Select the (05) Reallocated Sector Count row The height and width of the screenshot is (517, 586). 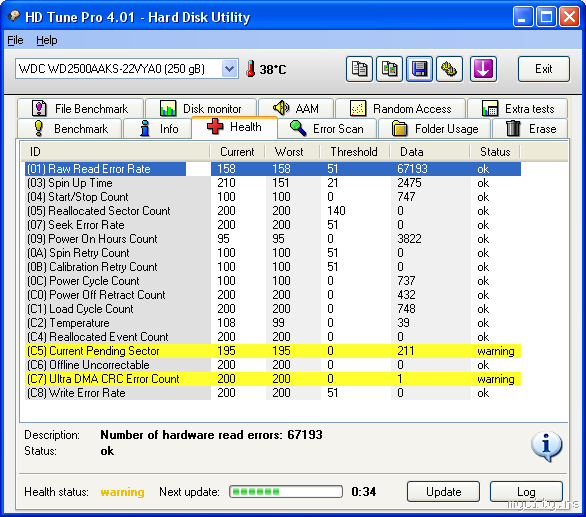273,211
